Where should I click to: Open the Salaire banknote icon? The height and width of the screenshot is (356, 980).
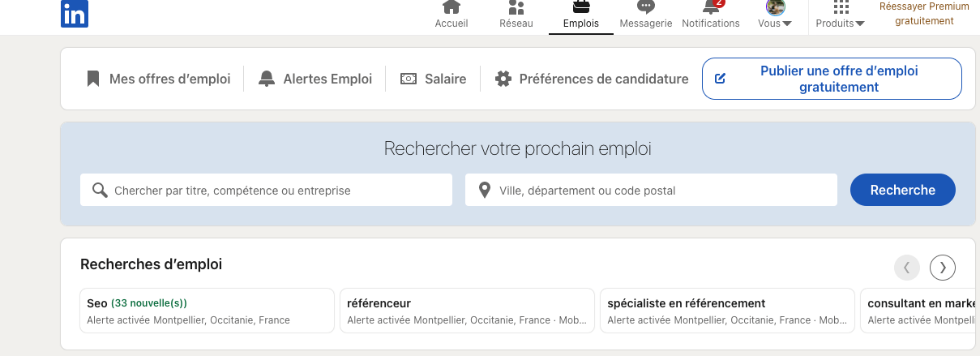pos(409,79)
